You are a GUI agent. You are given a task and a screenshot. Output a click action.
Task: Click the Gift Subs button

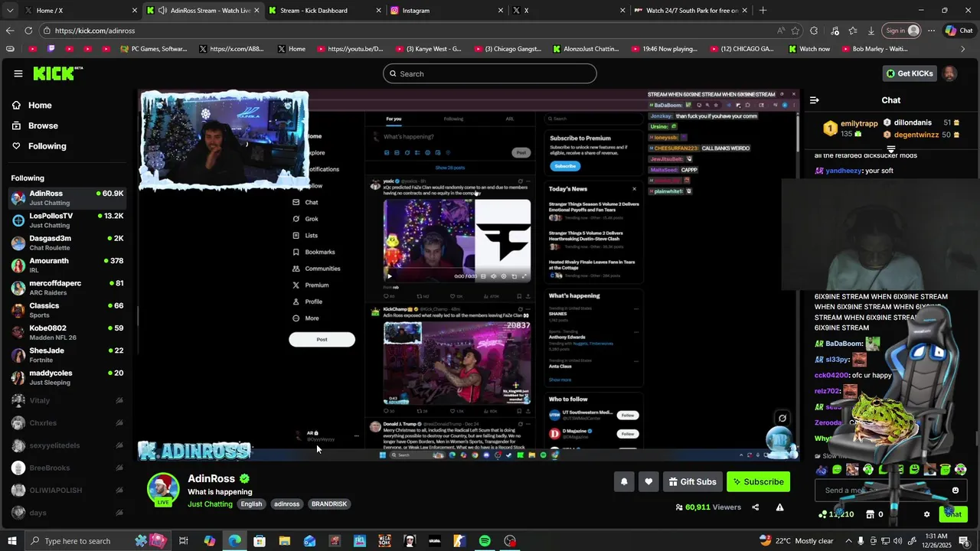coord(692,481)
